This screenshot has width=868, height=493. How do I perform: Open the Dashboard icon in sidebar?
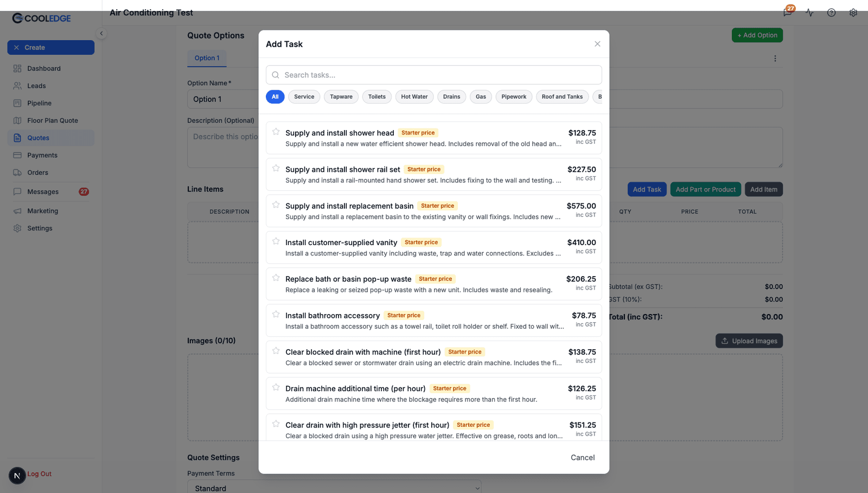point(17,68)
